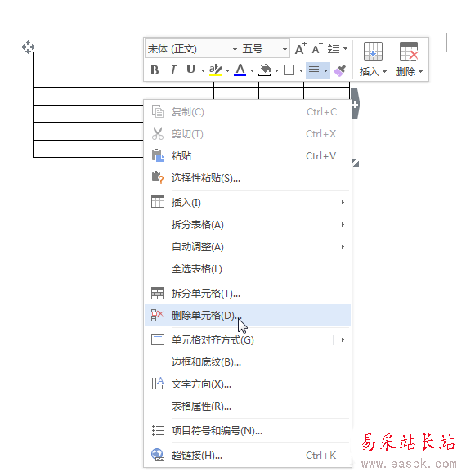Click the table move handle icon
This screenshot has width=457, height=476.
(x=29, y=47)
